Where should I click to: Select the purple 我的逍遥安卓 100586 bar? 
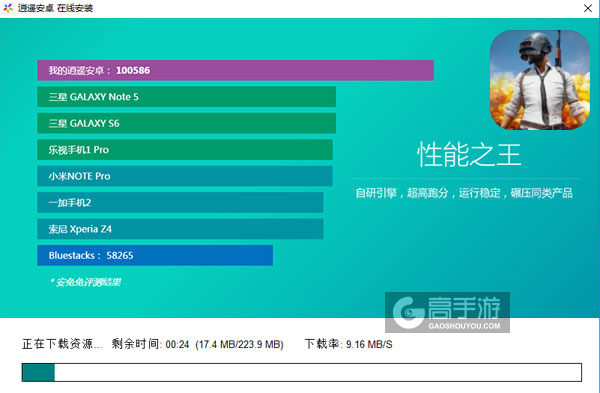pos(235,70)
